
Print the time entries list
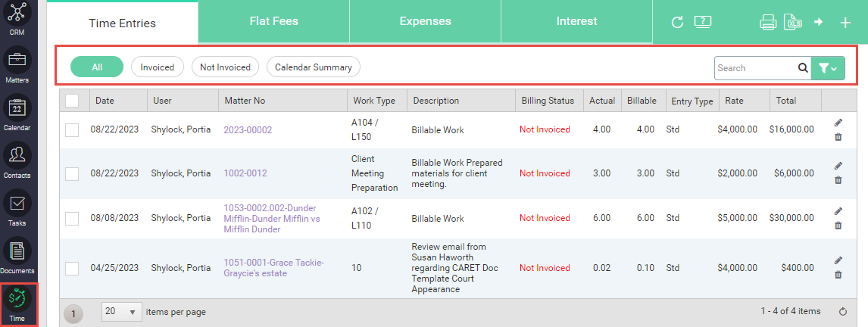pyautogui.click(x=768, y=23)
